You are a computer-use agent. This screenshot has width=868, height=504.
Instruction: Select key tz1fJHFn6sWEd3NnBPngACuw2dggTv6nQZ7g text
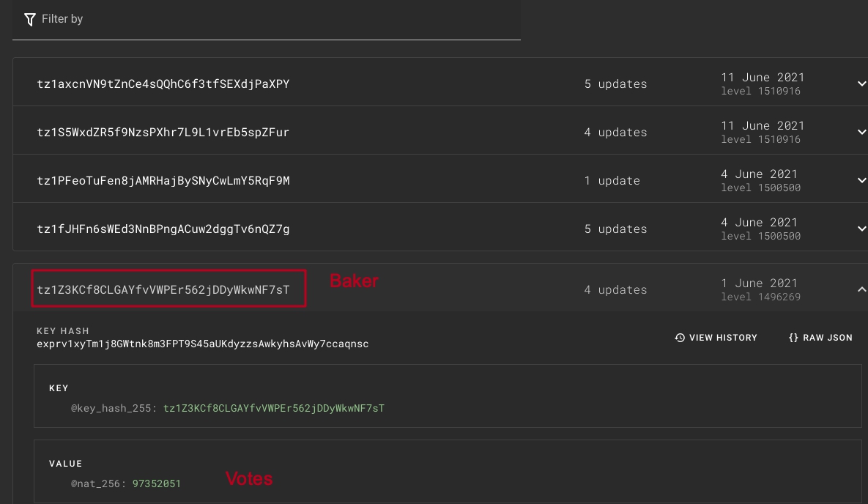coord(163,228)
